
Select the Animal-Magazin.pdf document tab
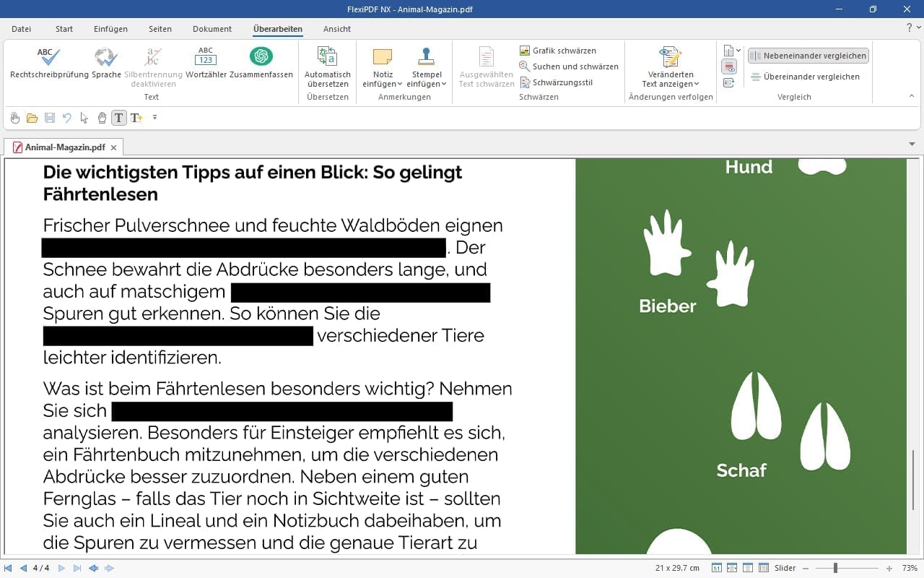pos(64,147)
